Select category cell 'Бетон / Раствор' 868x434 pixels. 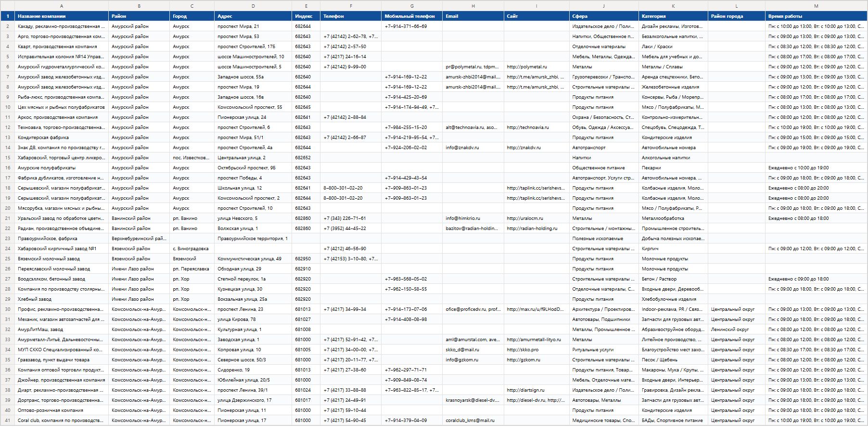673,279
